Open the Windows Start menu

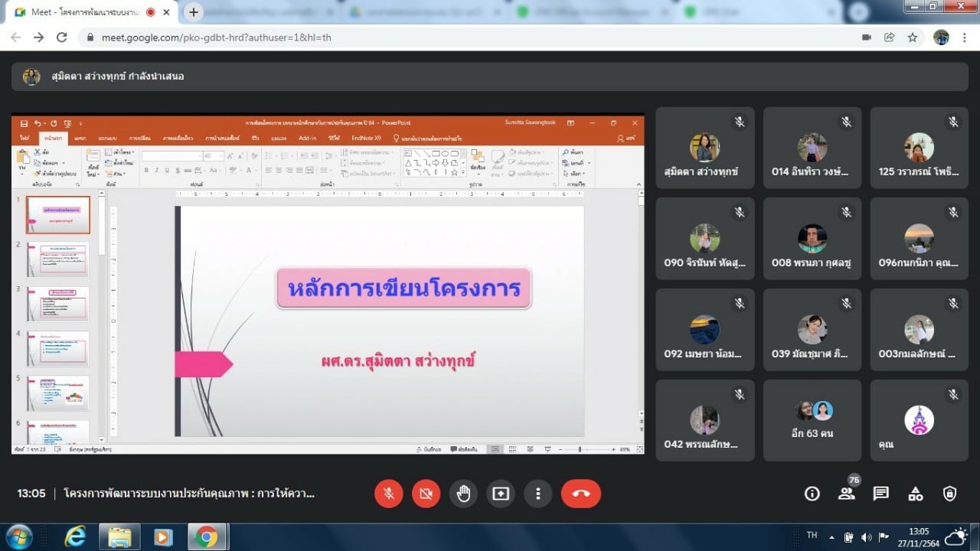[x=18, y=537]
